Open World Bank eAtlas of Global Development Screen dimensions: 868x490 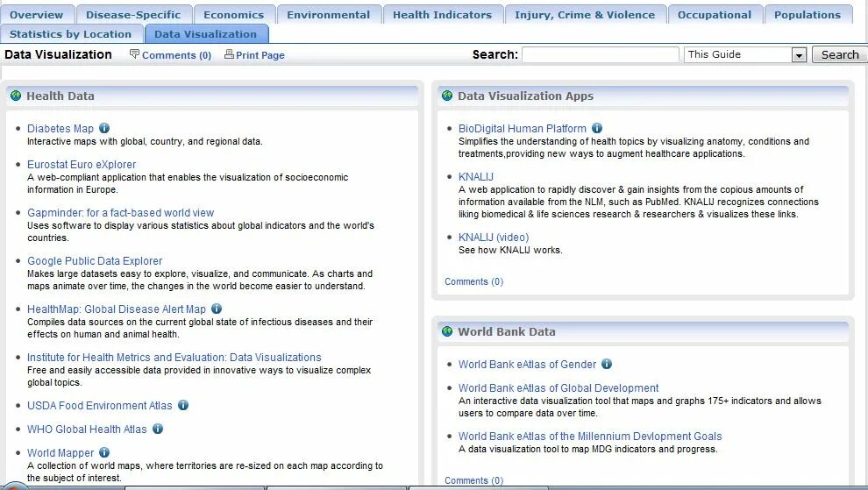tap(559, 388)
